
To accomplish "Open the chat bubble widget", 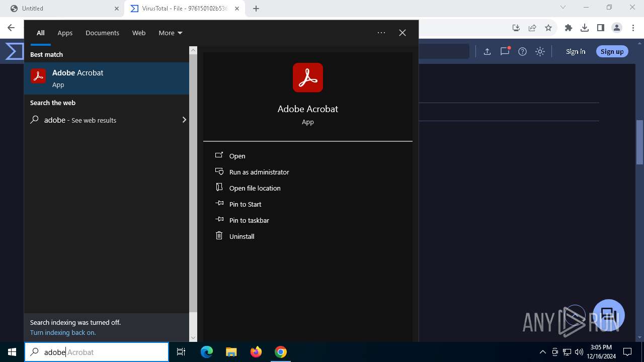I will point(609,315).
